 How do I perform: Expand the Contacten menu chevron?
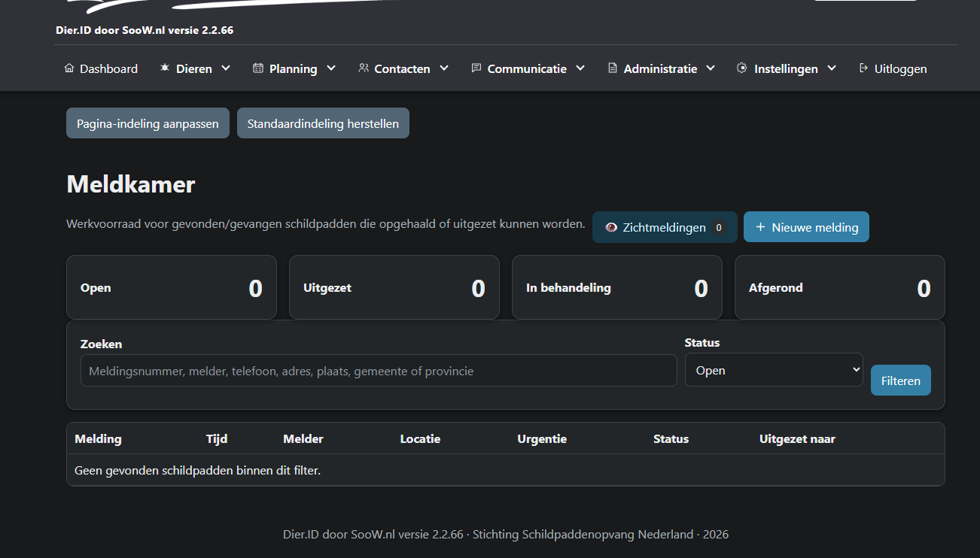[444, 68]
